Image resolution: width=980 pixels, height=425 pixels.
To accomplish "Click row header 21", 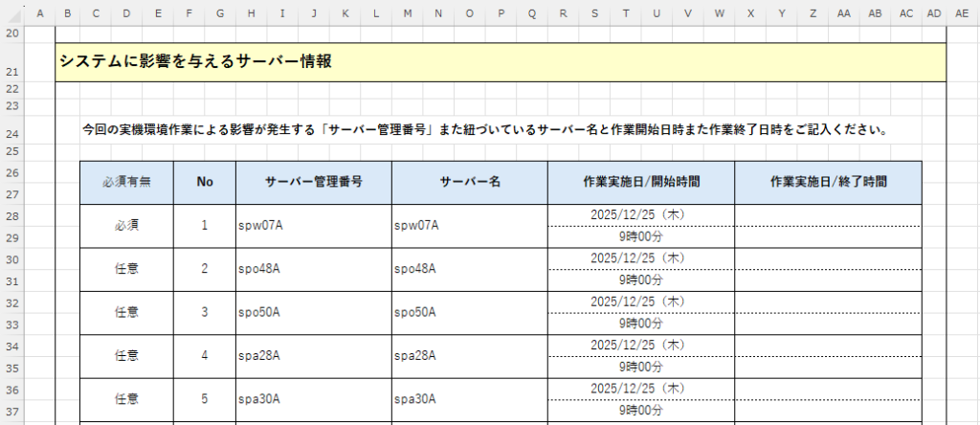I will click(12, 72).
